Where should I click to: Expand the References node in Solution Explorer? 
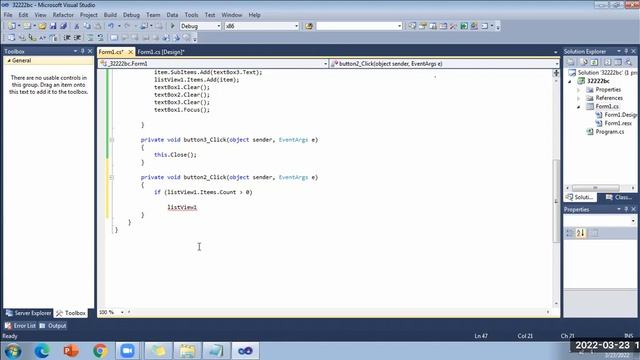click(578, 98)
